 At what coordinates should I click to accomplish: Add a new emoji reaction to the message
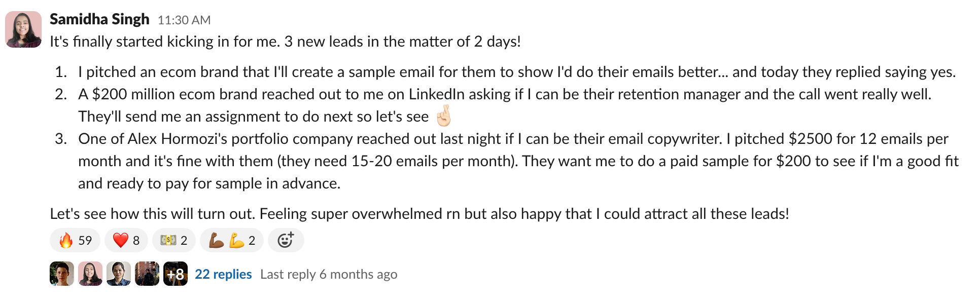point(286,240)
